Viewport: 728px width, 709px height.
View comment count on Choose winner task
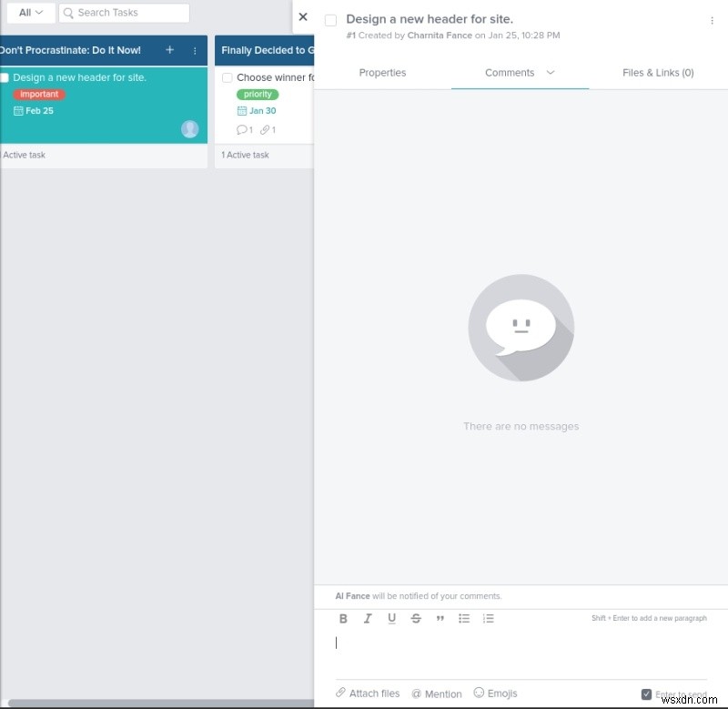245,129
